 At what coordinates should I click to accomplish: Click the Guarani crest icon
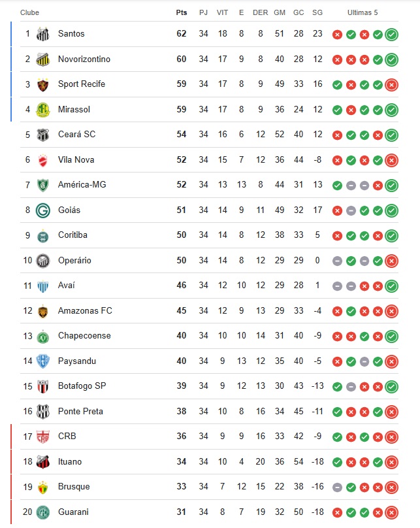(42, 512)
